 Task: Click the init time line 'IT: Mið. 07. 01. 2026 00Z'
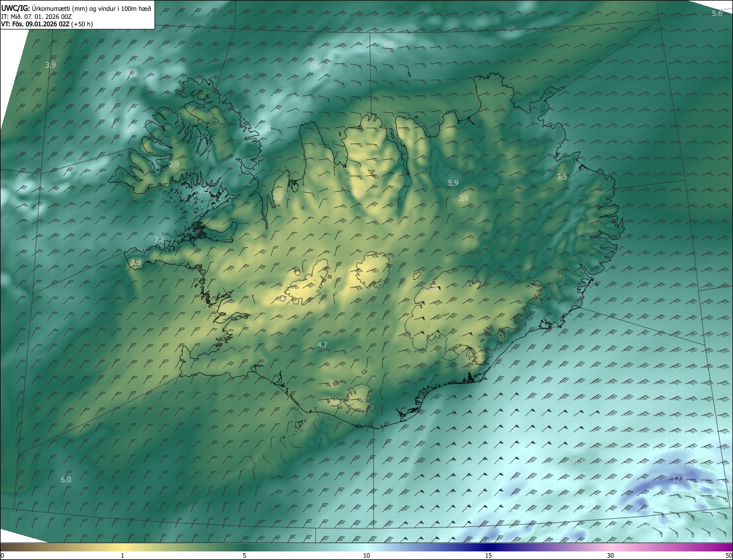click(36, 16)
